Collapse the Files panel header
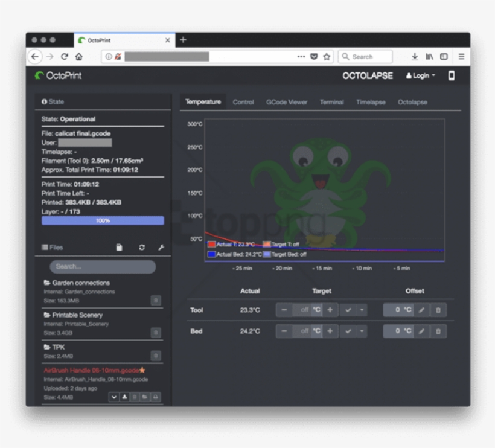 [53, 247]
